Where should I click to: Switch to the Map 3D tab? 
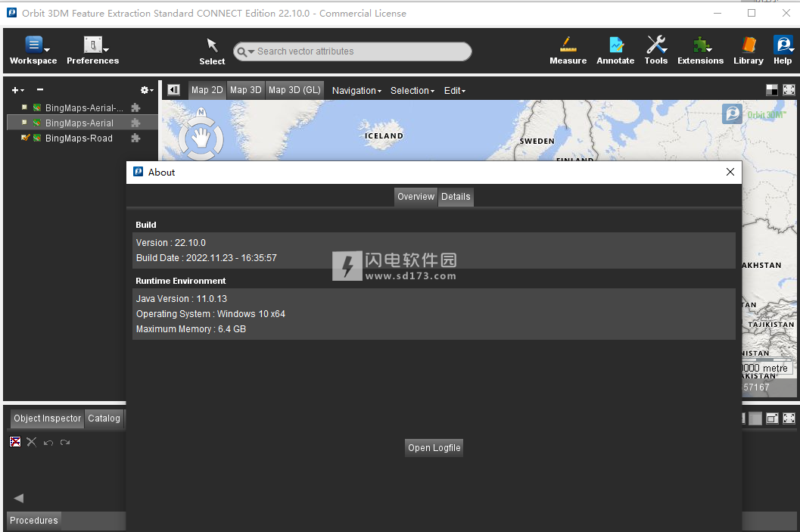245,90
